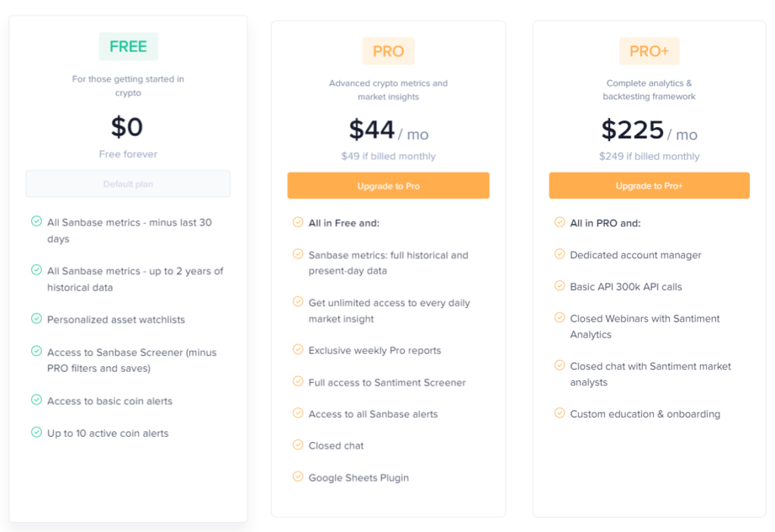Select the PRO+ plan badge

tap(649, 51)
